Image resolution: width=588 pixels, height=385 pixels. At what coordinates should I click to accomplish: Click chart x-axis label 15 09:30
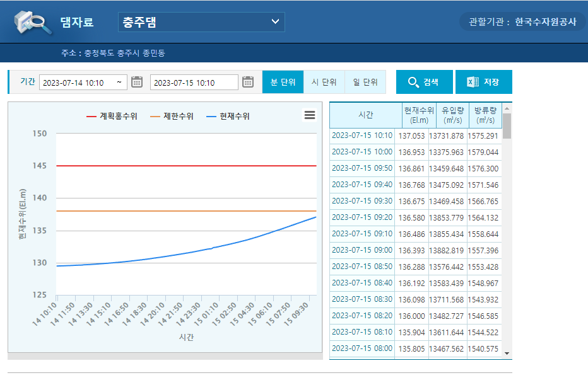297,314
